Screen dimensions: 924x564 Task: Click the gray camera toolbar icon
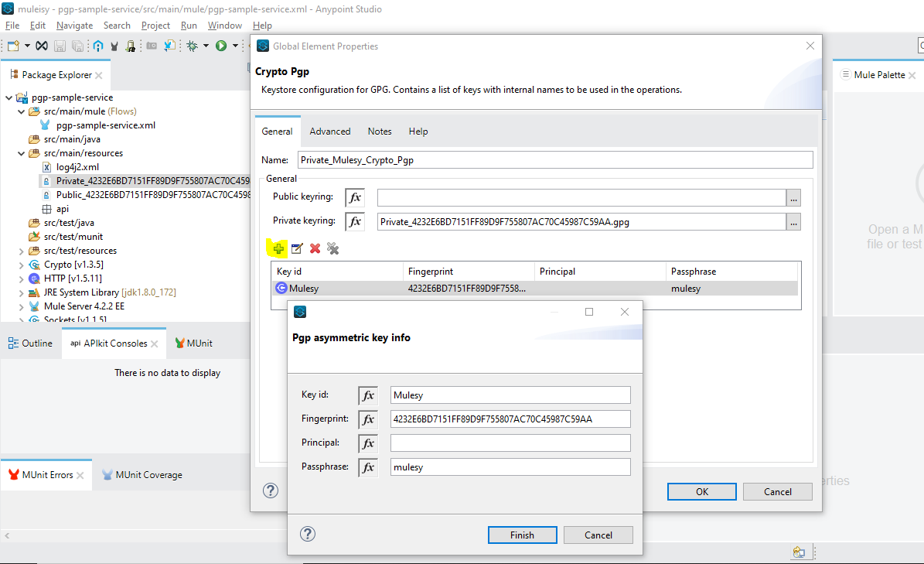click(152, 46)
